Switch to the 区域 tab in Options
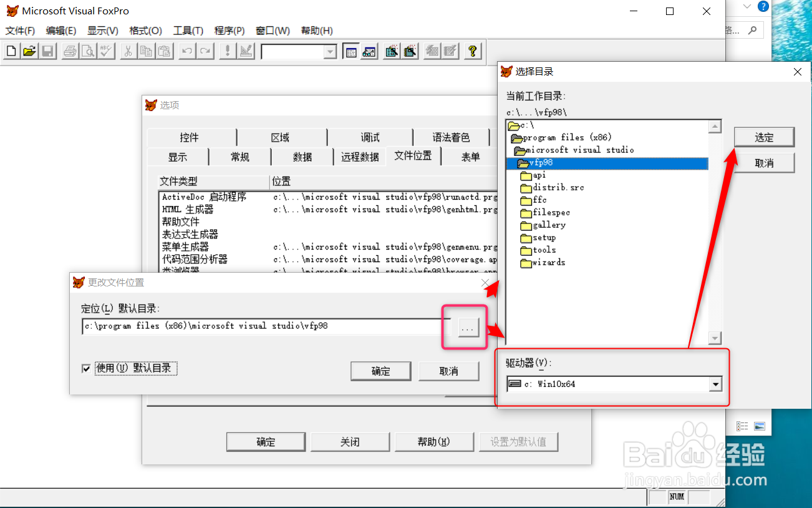 (x=281, y=137)
